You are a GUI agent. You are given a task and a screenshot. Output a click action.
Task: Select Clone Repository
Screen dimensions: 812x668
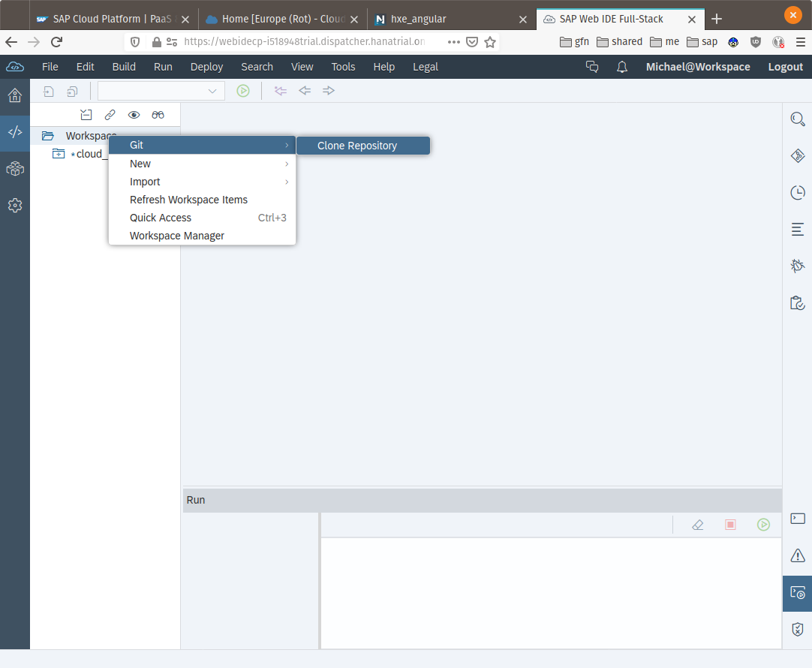pos(363,146)
